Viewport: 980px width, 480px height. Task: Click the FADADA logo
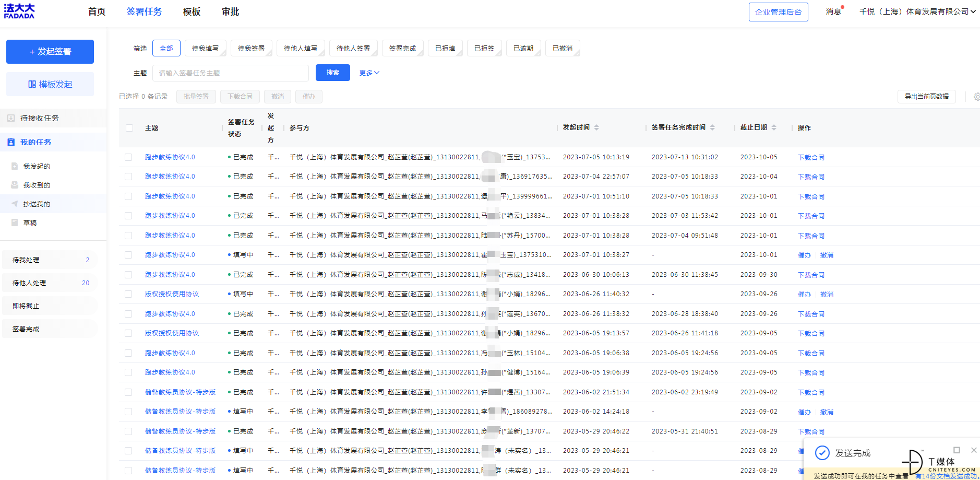click(19, 11)
